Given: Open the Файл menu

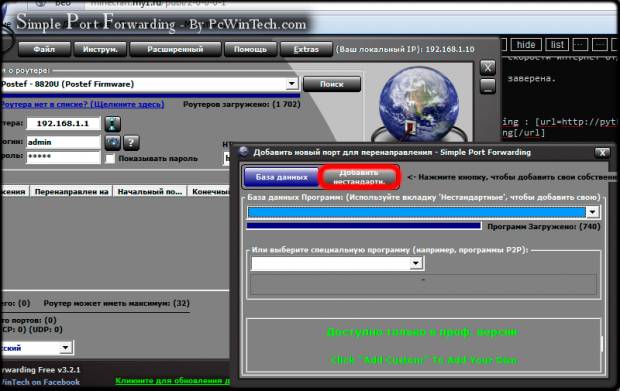Looking at the screenshot, I should pos(44,49).
